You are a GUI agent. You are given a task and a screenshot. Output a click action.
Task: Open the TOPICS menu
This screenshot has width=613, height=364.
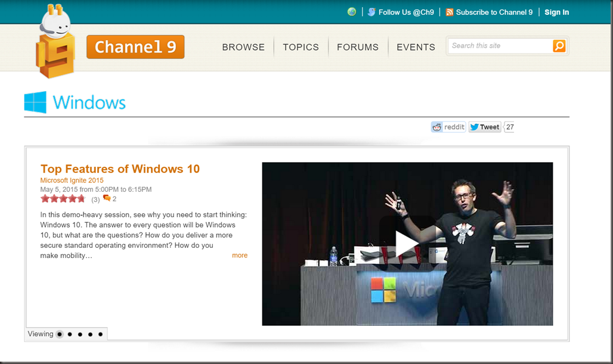[x=301, y=47]
